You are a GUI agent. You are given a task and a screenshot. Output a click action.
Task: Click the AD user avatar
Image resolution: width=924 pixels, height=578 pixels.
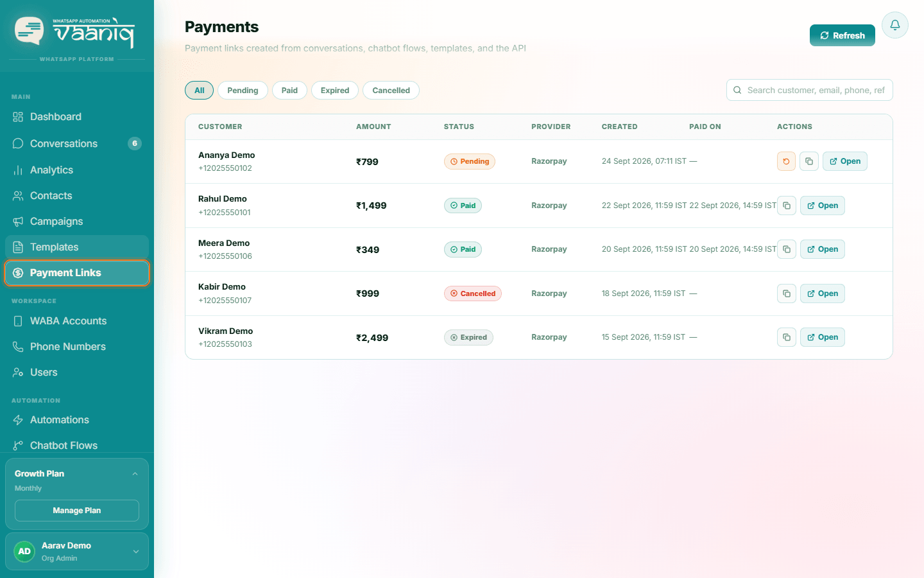(24, 551)
